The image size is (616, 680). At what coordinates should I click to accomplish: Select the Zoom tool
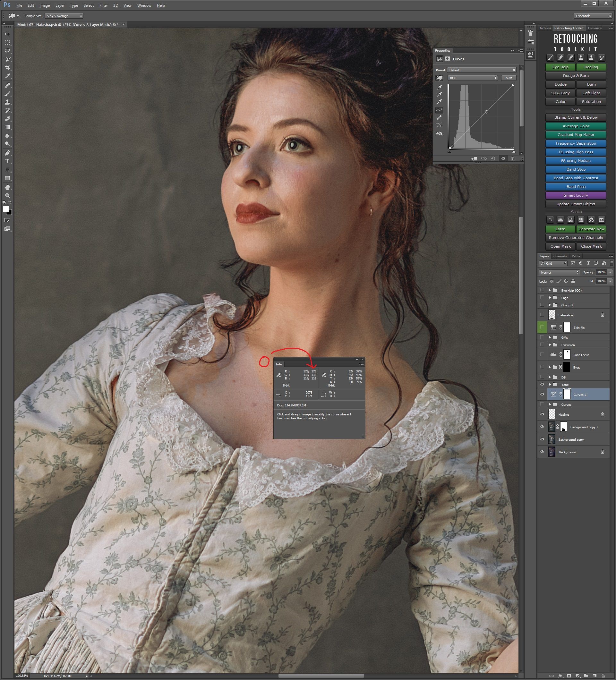pyautogui.click(x=7, y=196)
